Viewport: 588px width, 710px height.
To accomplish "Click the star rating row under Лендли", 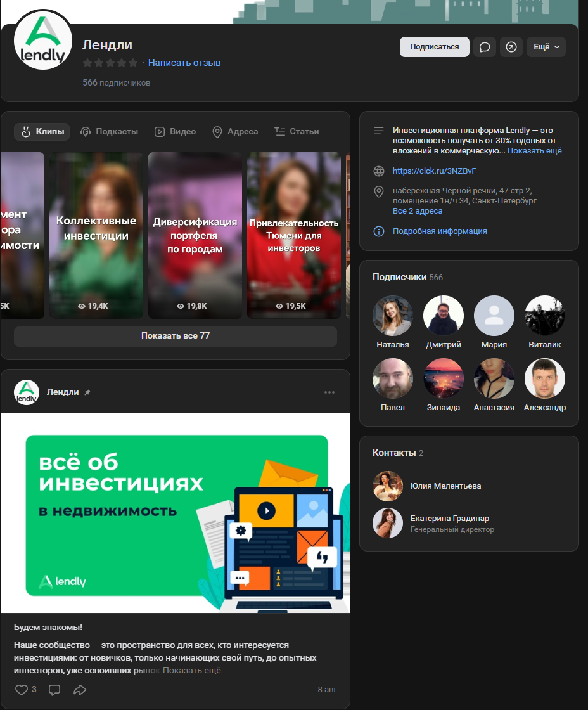I will 110,63.
